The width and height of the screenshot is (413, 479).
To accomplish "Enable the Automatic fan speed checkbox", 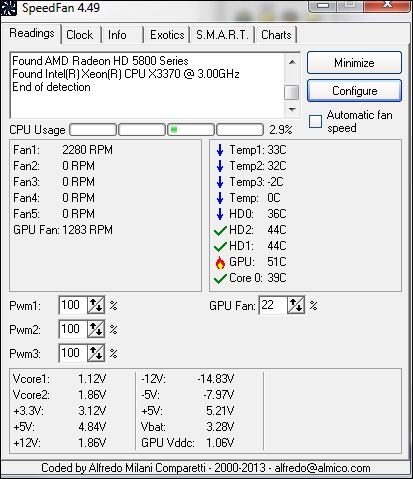I will 315,121.
